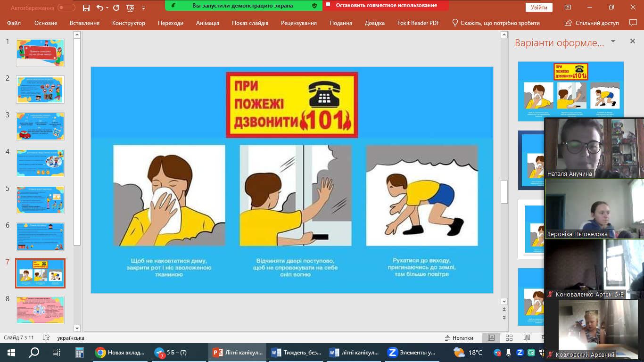Toggle the Нотатки notes button
The width and height of the screenshot is (644, 362).
(459, 338)
